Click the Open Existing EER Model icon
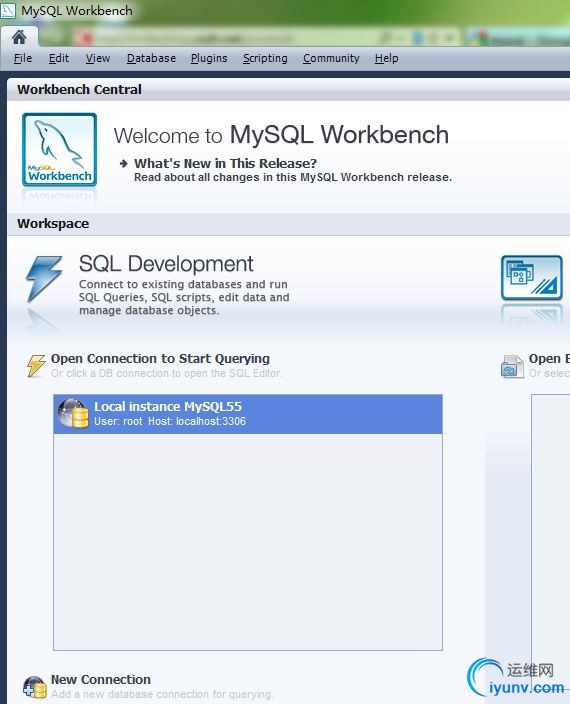 tap(512, 366)
